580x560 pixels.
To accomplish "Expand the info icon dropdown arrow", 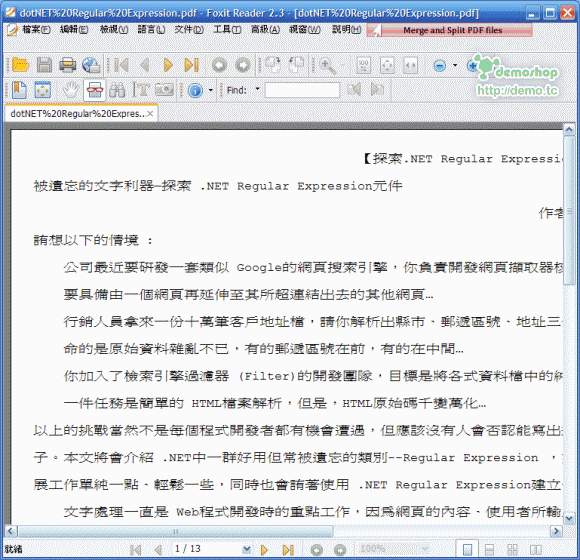I will [210, 90].
